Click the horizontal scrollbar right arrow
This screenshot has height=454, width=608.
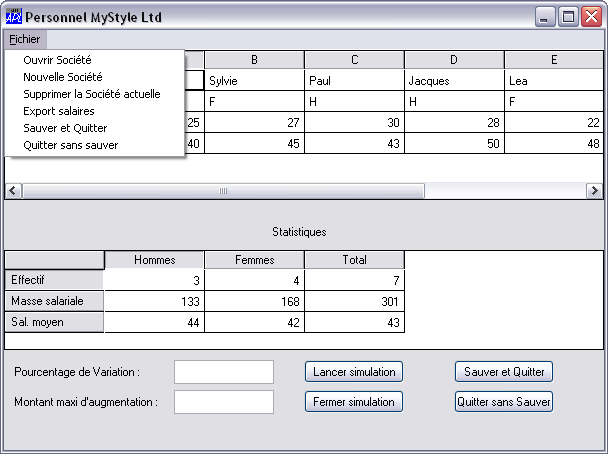595,191
